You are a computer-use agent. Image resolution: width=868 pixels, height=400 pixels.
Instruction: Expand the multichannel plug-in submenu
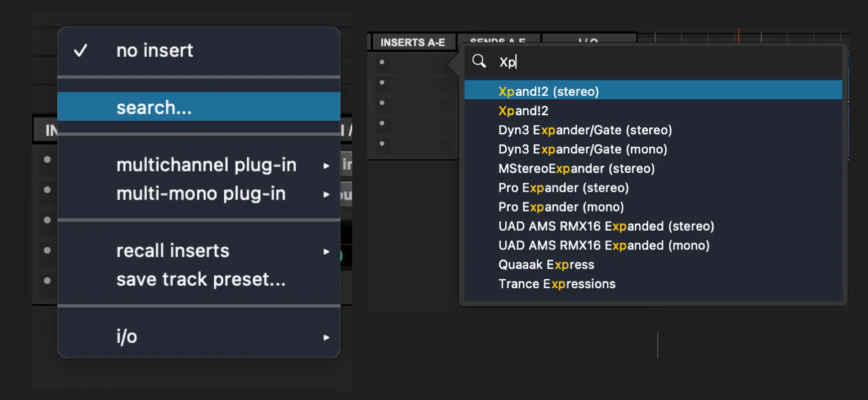coord(206,165)
